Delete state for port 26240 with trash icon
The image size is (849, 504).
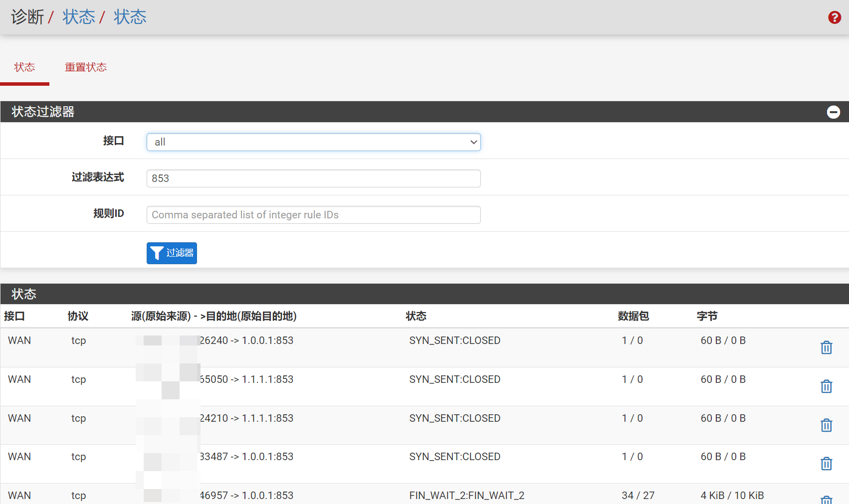(826, 347)
